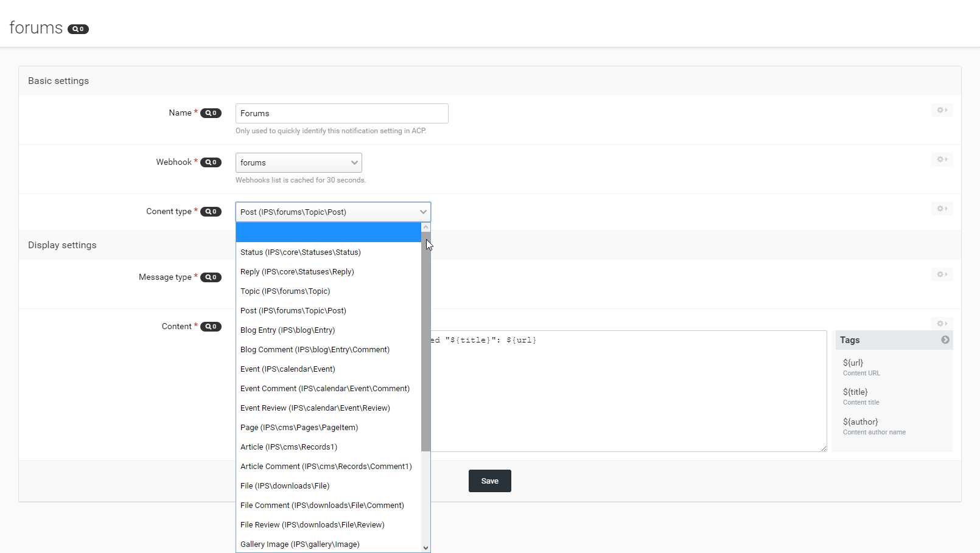Image resolution: width=980 pixels, height=553 pixels.
Task: Open the Webhook dropdown showing forums
Action: (x=298, y=163)
